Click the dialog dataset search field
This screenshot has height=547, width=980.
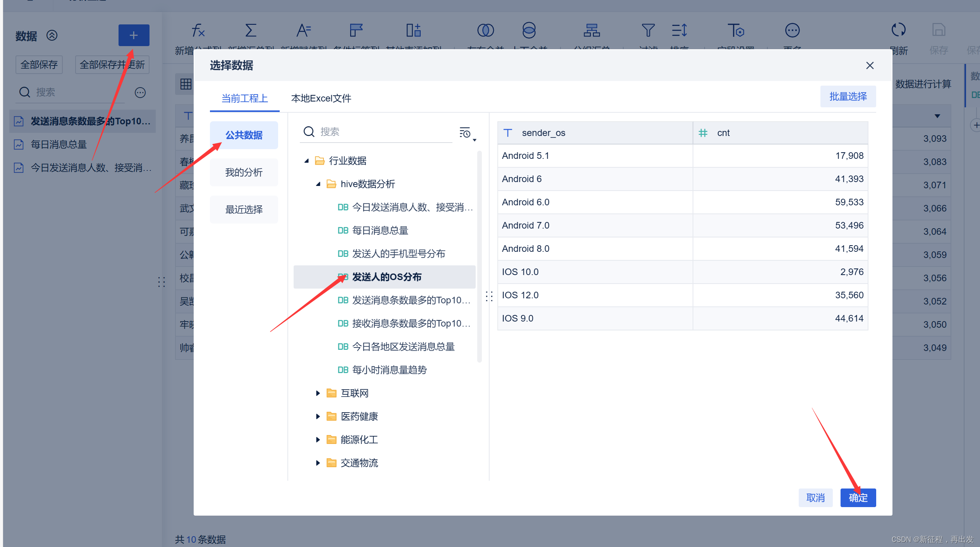click(376, 132)
